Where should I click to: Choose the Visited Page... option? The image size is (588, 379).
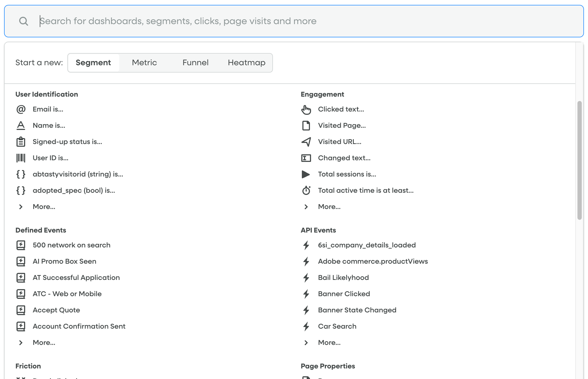[342, 126]
